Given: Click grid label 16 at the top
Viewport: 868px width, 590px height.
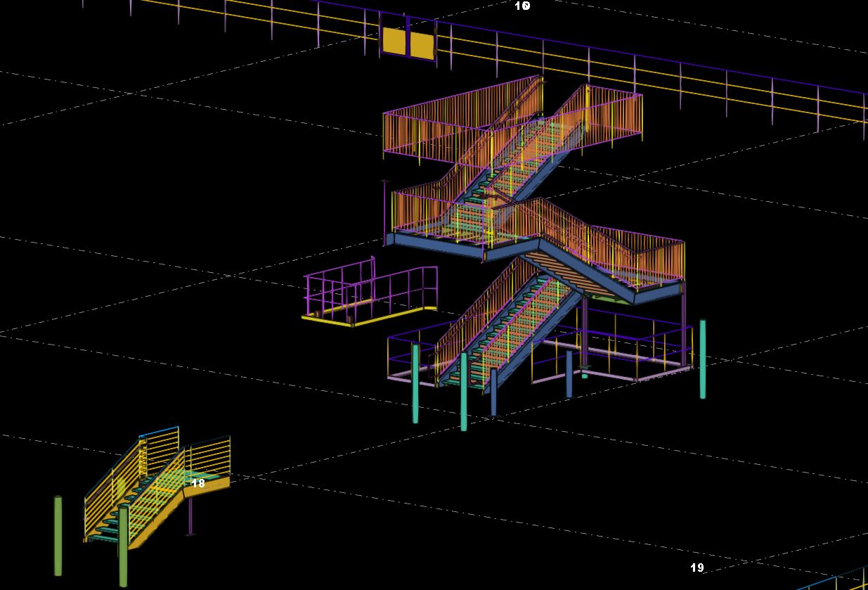Looking at the screenshot, I should coord(522,6).
